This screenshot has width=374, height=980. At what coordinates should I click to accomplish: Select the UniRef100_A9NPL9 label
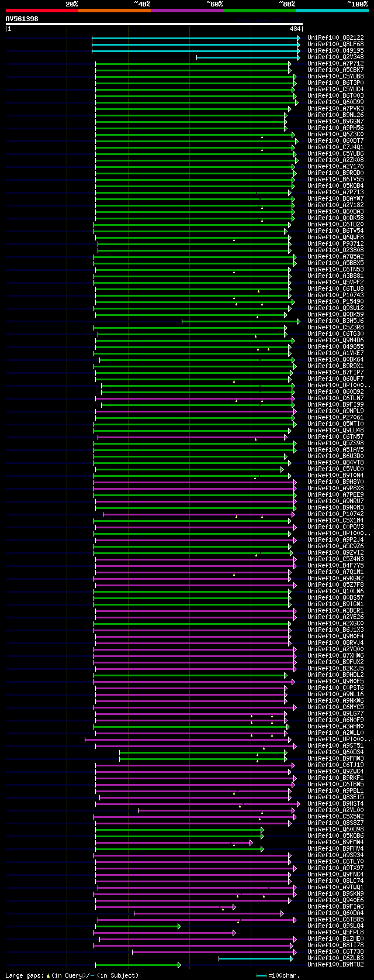pos(335,411)
